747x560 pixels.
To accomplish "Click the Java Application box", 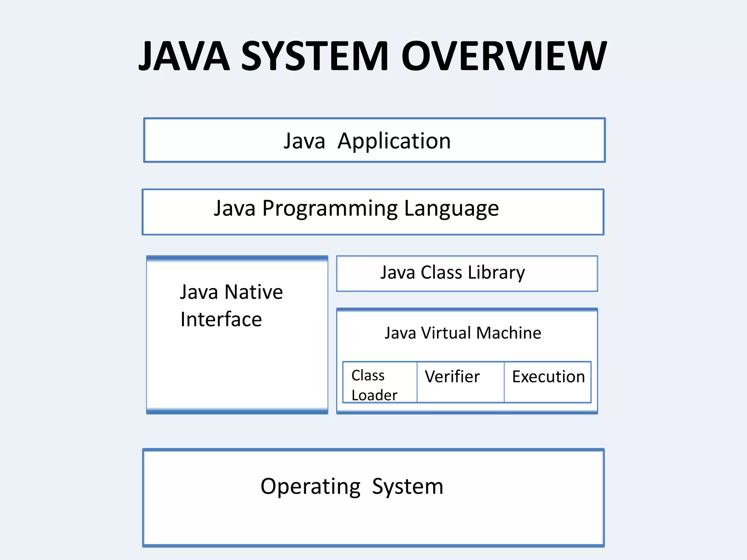I will (x=374, y=140).
